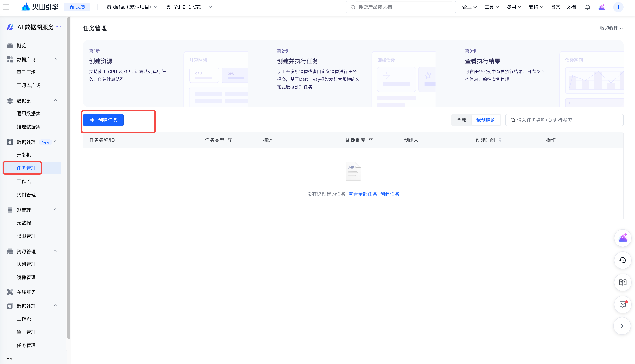Click the task type filter icon
Viewport: 635px width, 364px height.
point(230,140)
